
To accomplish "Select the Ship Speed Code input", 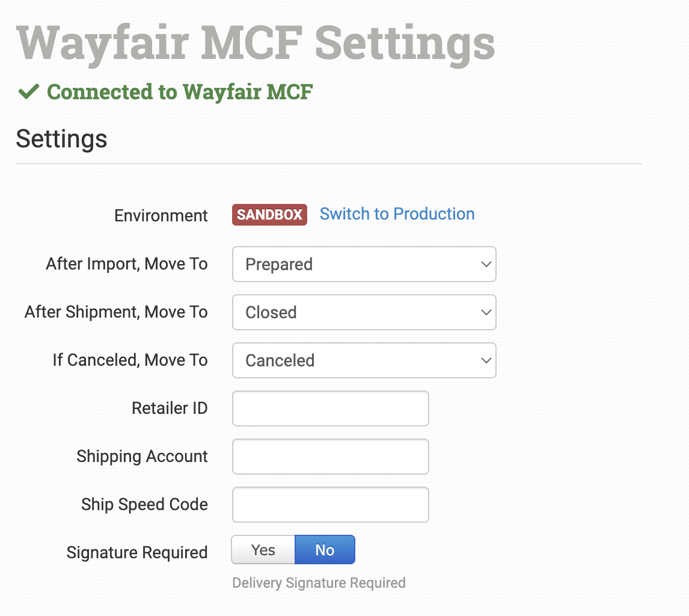I will (330, 505).
